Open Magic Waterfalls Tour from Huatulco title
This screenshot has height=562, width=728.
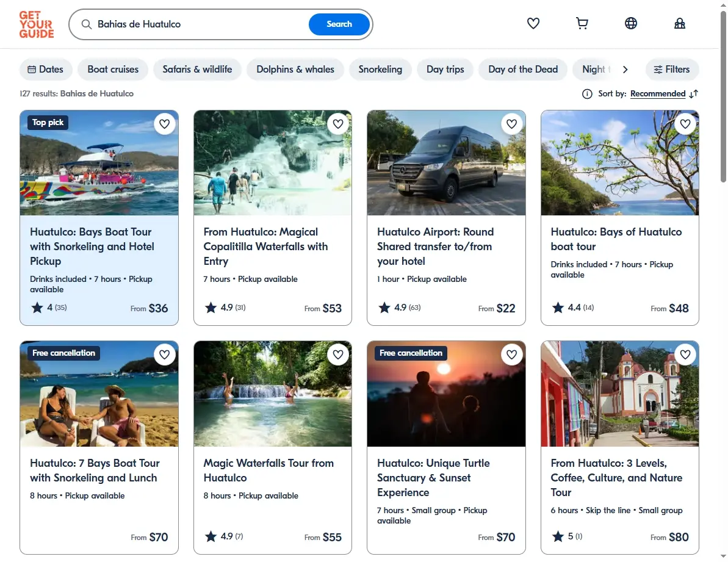(x=268, y=470)
